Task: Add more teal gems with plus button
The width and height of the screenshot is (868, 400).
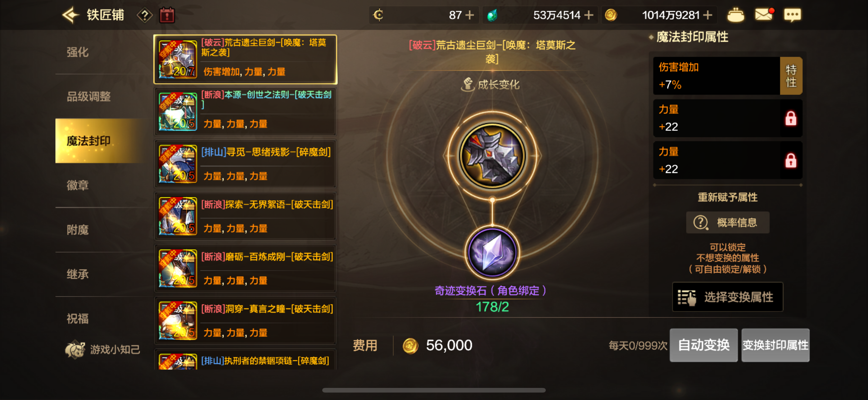Action: click(589, 15)
